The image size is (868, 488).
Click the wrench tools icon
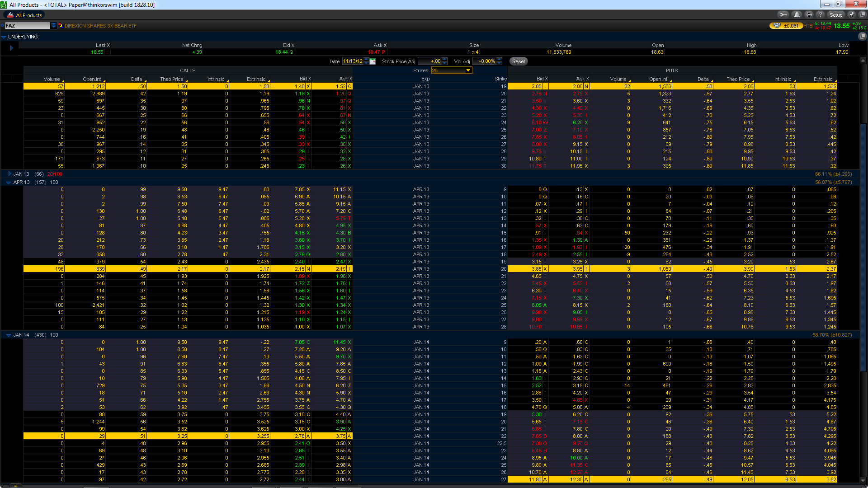783,15
